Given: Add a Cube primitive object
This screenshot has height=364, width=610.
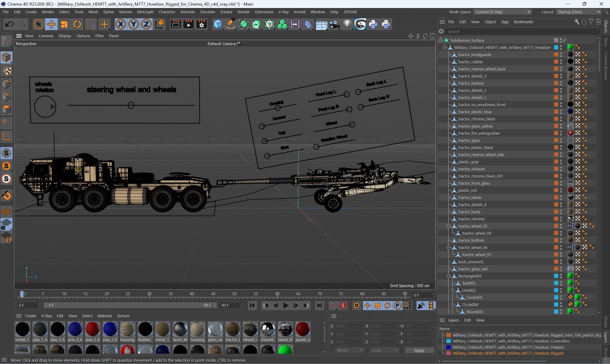Looking at the screenshot, I should 218,24.
